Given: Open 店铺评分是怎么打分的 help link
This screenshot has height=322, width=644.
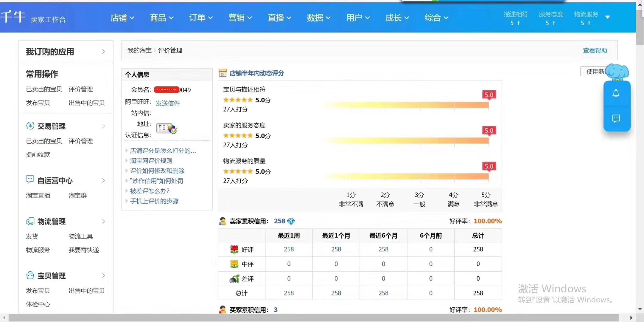Looking at the screenshot, I should (x=163, y=151).
